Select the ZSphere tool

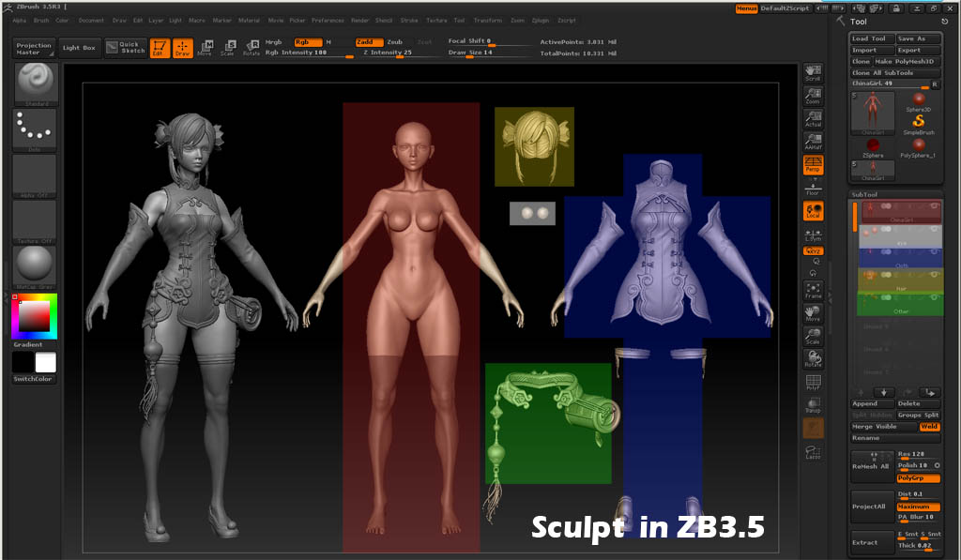coord(873,147)
